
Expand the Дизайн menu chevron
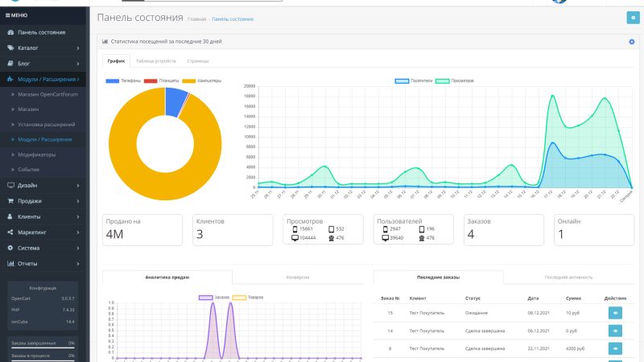[78, 186]
